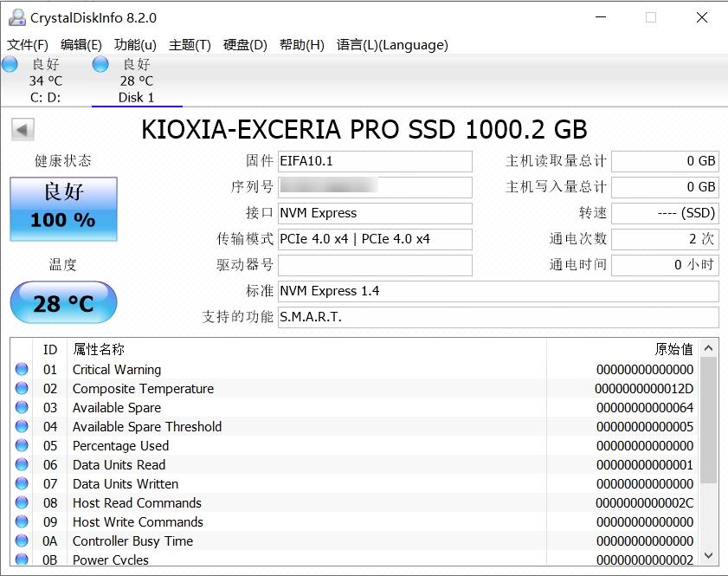Click the status dot next to Available Spare
The width and height of the screenshot is (728, 576).
coord(22,407)
